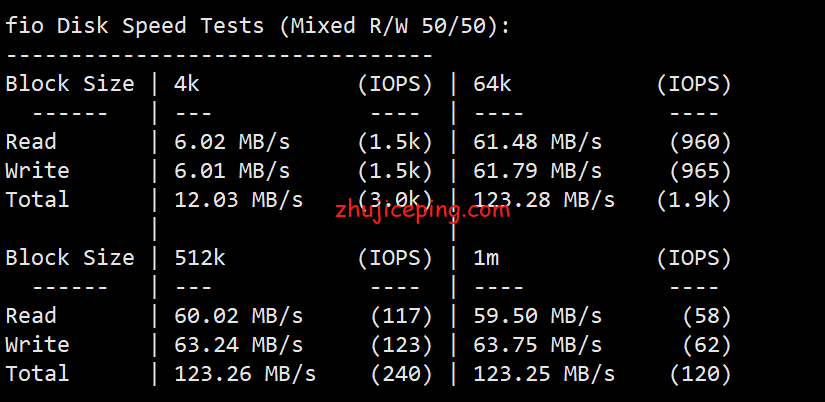825x402 pixels.
Task: Click the 1m block size column header
Action: click(x=486, y=258)
